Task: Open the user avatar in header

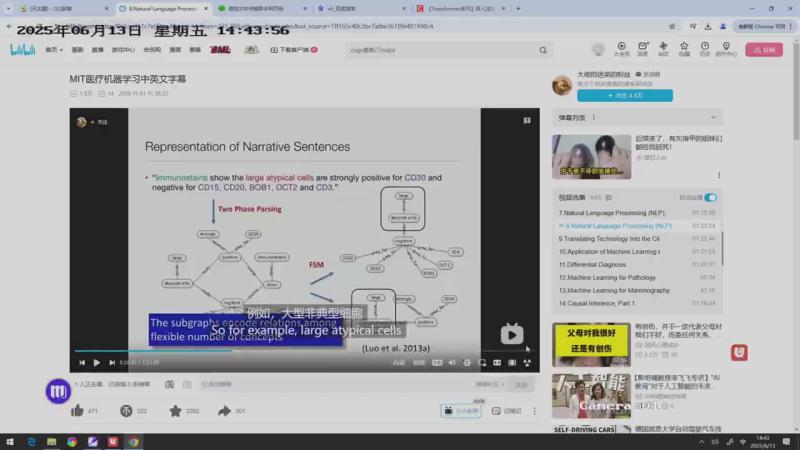Action: pyautogui.click(x=598, y=49)
